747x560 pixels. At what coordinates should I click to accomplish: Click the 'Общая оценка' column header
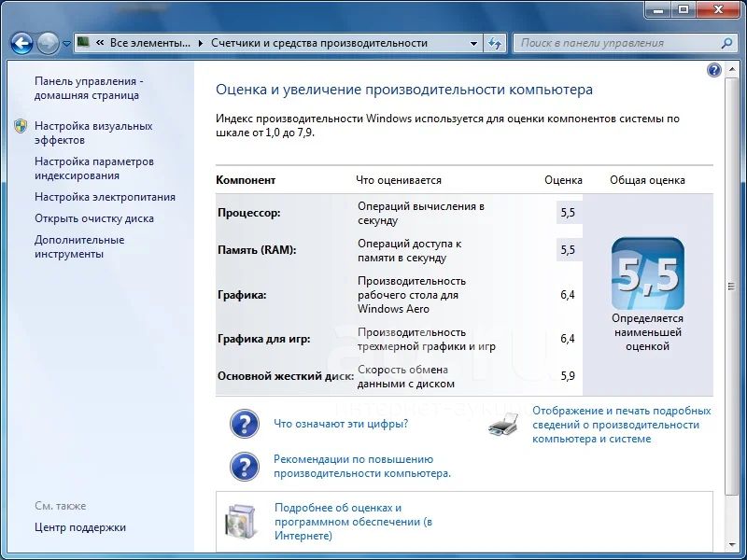647,180
